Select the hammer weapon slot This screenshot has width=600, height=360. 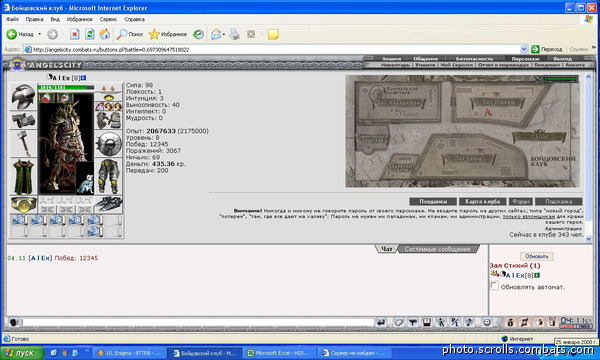[x=23, y=143]
